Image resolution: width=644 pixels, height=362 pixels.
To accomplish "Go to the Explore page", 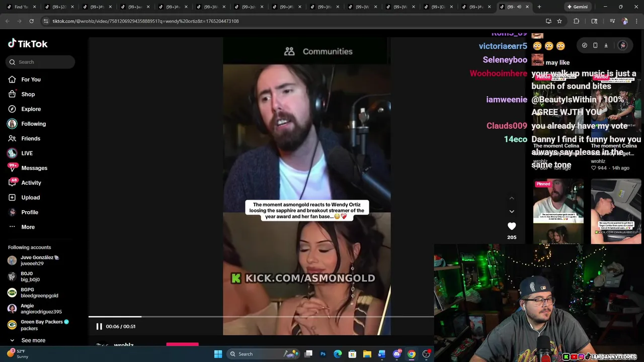I will 31,109.
